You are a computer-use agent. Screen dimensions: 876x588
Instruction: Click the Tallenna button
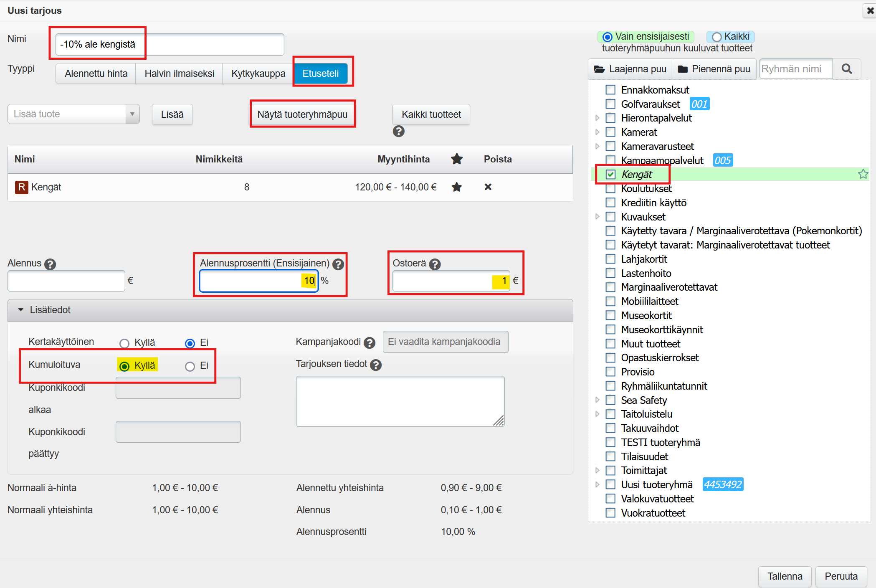pyautogui.click(x=784, y=576)
